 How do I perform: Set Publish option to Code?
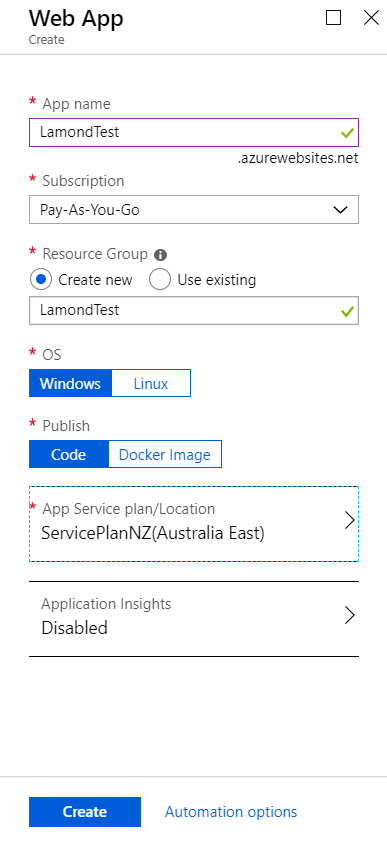pyautogui.click(x=68, y=455)
